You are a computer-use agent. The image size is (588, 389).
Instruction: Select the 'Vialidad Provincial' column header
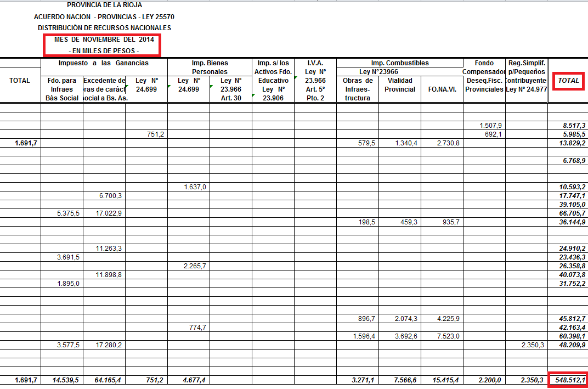(x=399, y=85)
